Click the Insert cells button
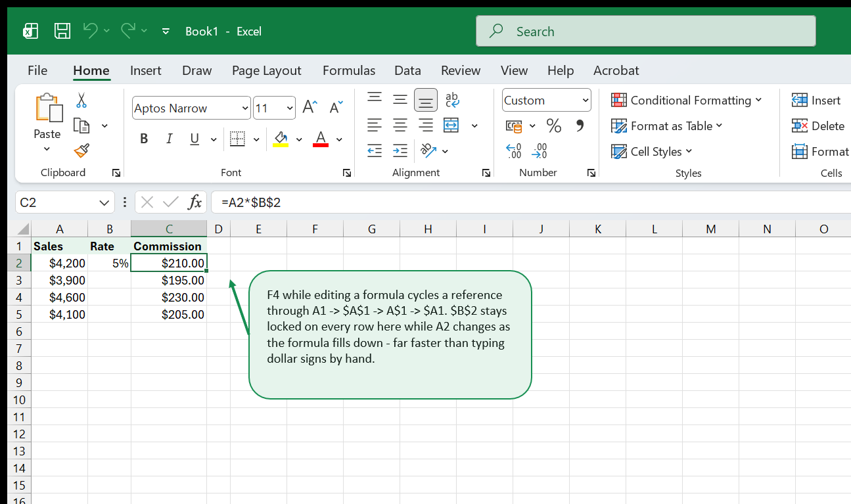This screenshot has width=851, height=504. 816,100
